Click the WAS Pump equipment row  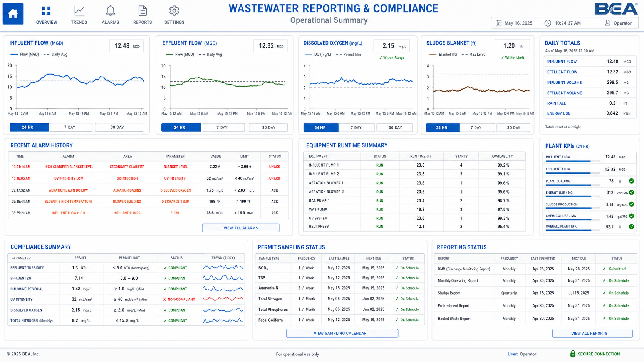click(414, 209)
